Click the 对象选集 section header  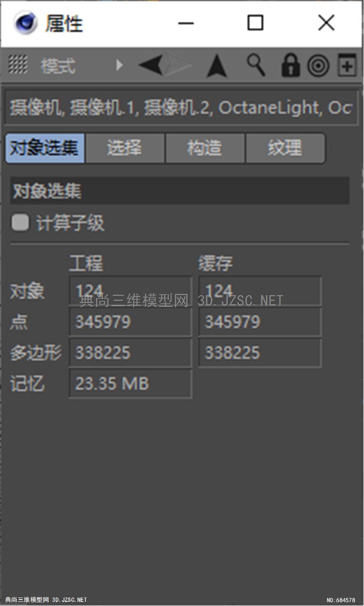tap(180, 191)
